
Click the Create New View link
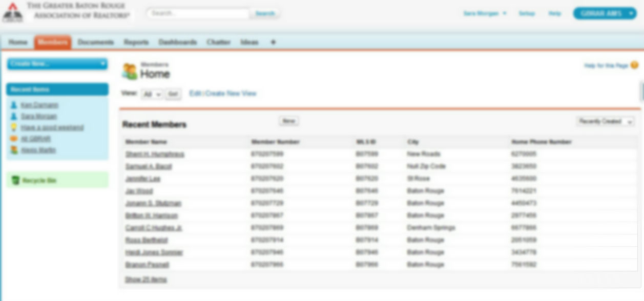pyautogui.click(x=231, y=94)
